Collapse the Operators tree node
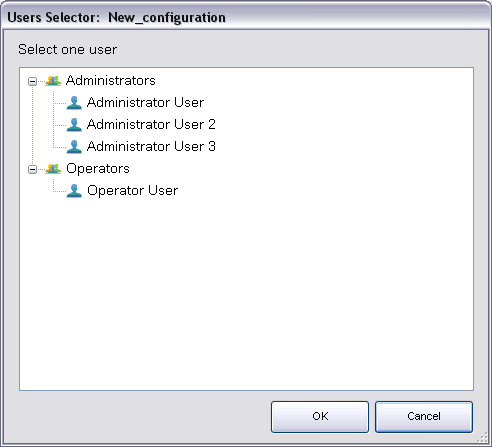Screen dimensions: 492x447 click(32, 169)
